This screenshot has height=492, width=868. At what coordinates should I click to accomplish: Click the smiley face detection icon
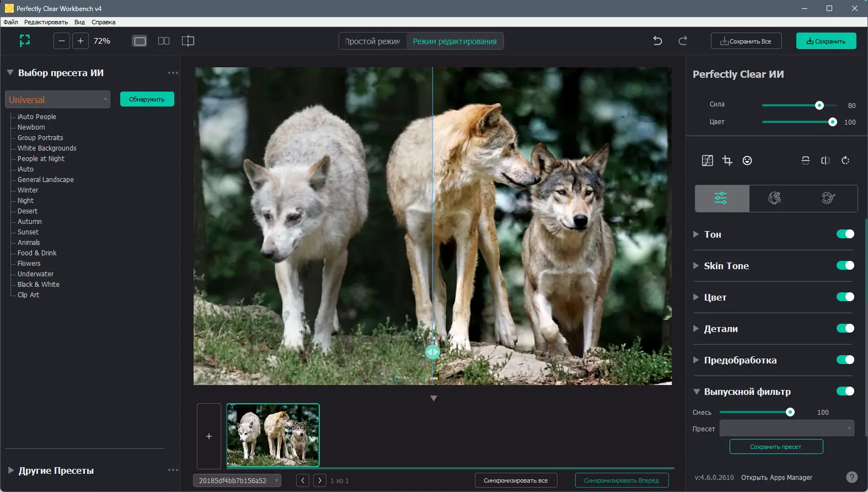click(747, 161)
